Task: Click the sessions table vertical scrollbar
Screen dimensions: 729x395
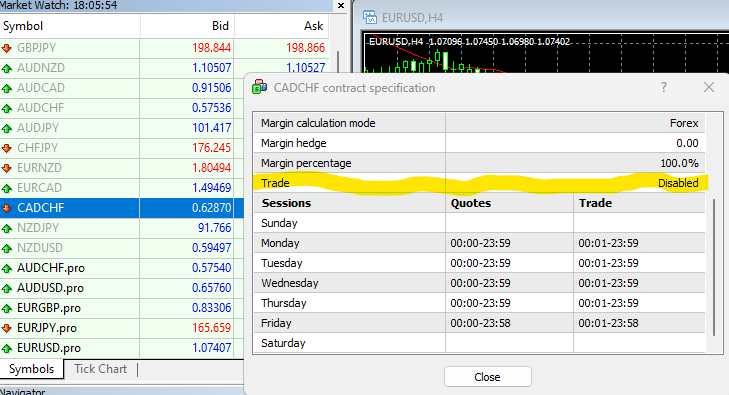Action: click(x=714, y=267)
